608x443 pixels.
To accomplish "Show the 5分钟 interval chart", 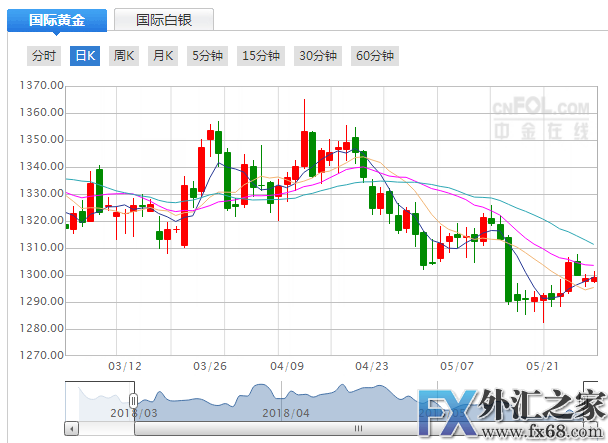I will 207,56.
